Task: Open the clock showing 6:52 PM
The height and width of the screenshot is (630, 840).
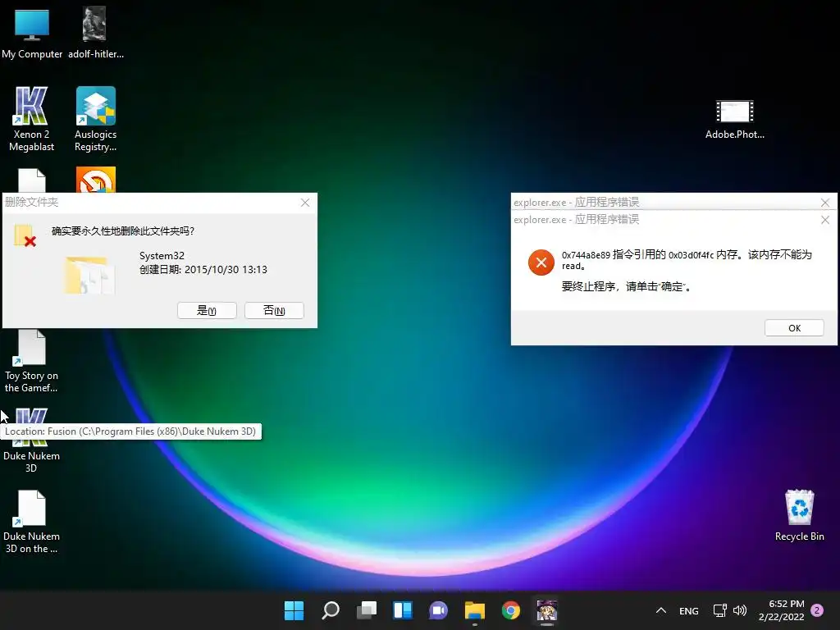Action: tap(781, 610)
